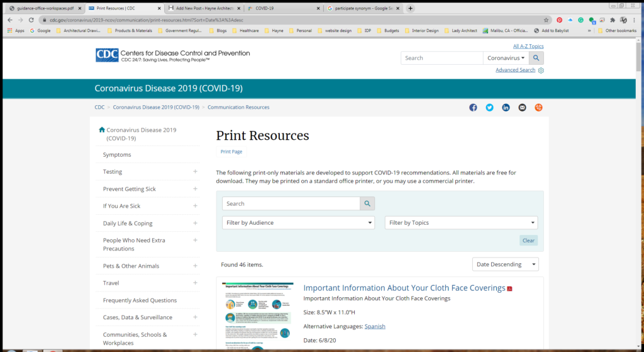Click the browser forward arrow
The image size is (644, 352).
pyautogui.click(x=20, y=20)
